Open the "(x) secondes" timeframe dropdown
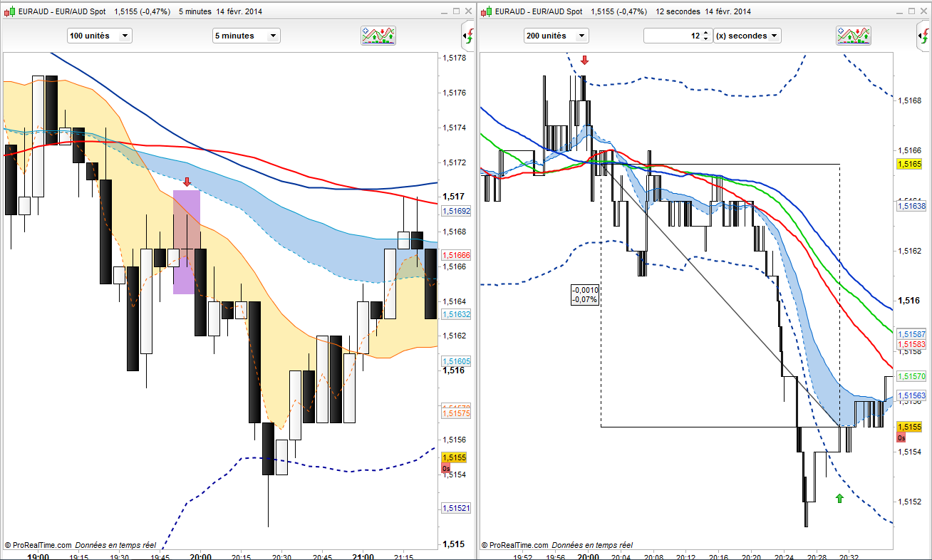932x560 pixels. tap(748, 36)
